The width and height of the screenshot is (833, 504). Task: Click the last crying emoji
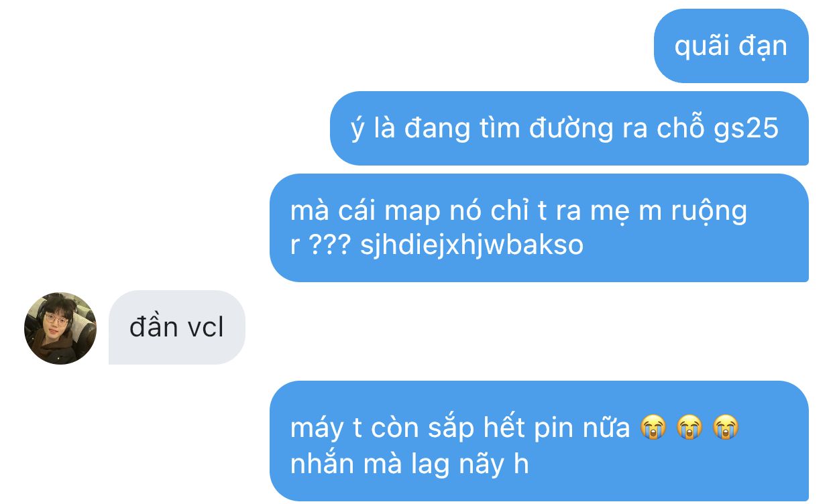click(726, 427)
